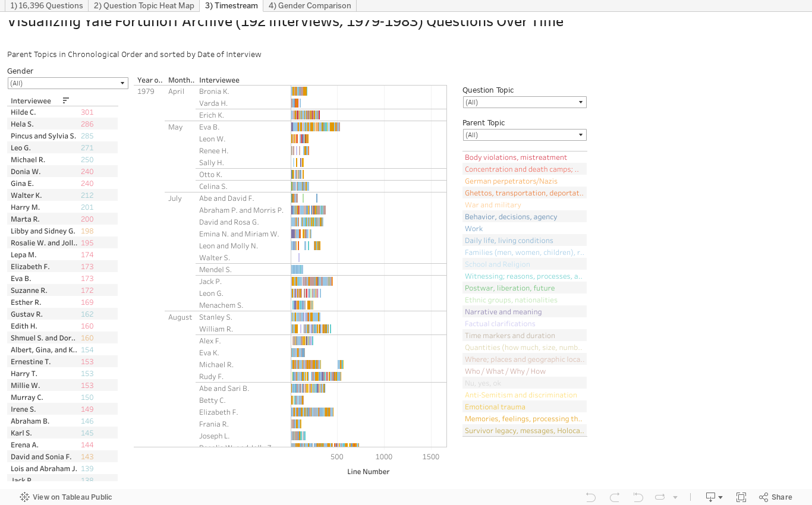Click Eva B. timeline bar in May
Viewport: 812px width, 505px height.
(315, 127)
